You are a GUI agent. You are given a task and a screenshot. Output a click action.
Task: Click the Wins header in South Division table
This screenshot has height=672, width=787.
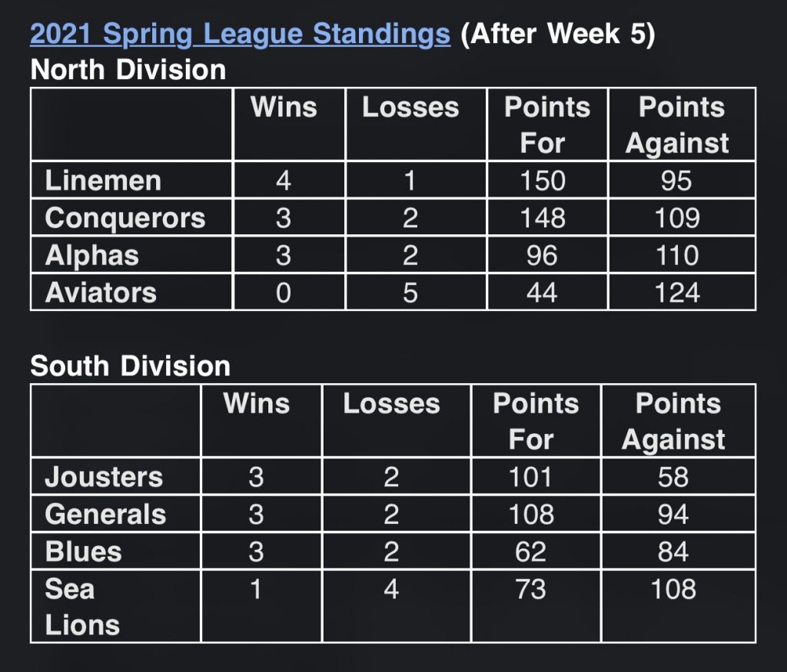click(256, 404)
